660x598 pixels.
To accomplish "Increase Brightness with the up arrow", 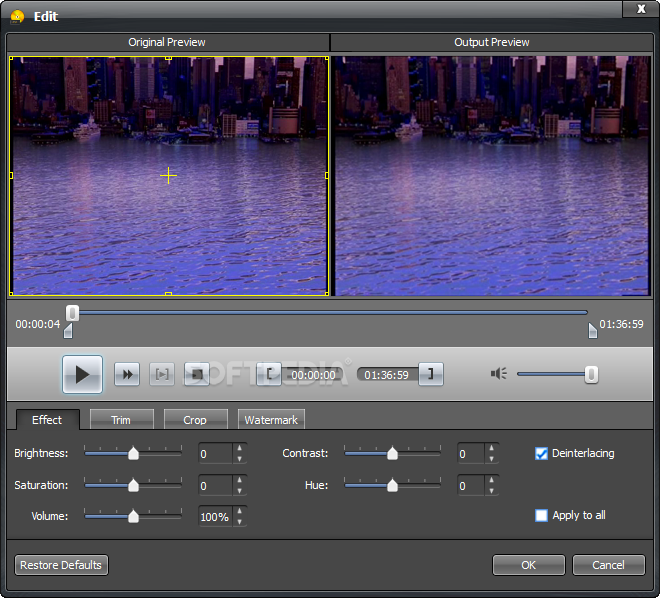I will pyautogui.click(x=239, y=448).
